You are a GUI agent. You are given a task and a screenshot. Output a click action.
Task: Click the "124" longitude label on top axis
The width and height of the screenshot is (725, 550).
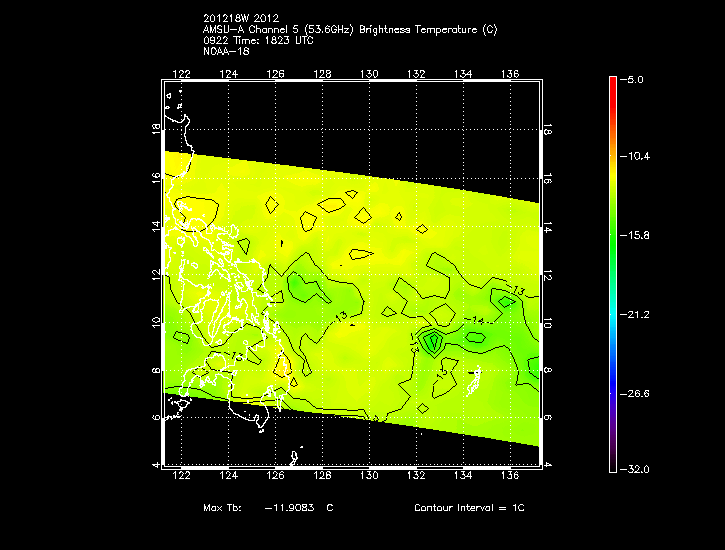click(228, 74)
